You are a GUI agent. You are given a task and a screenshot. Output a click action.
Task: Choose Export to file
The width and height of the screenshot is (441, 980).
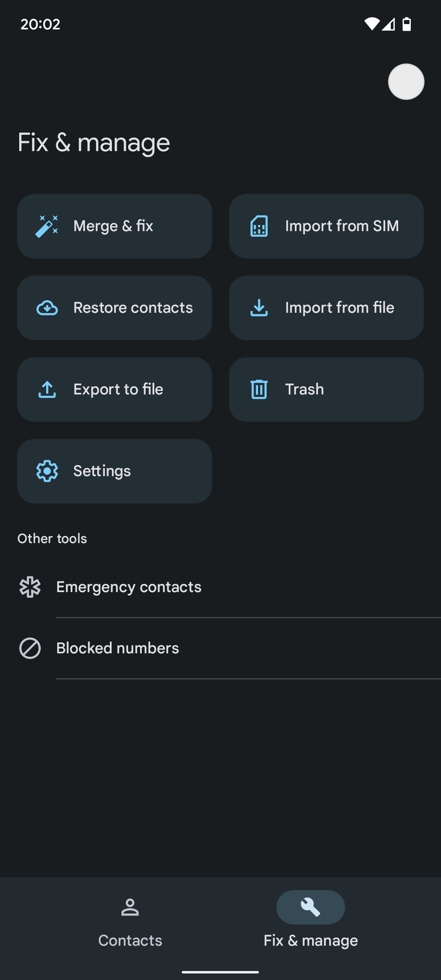click(x=118, y=390)
